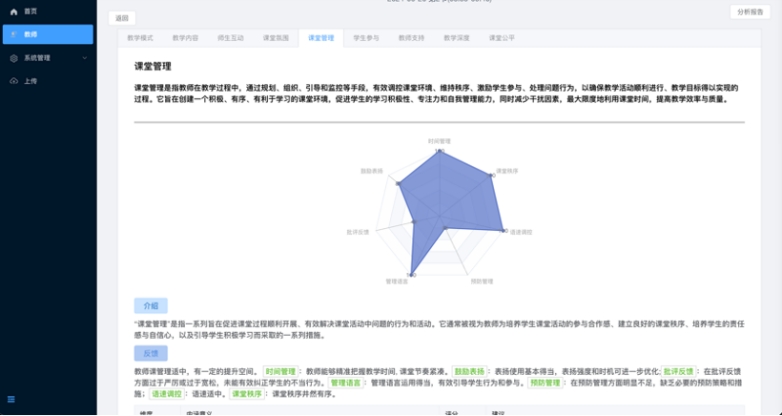
Task: Open the 上传 menu item
Action: click(x=30, y=81)
